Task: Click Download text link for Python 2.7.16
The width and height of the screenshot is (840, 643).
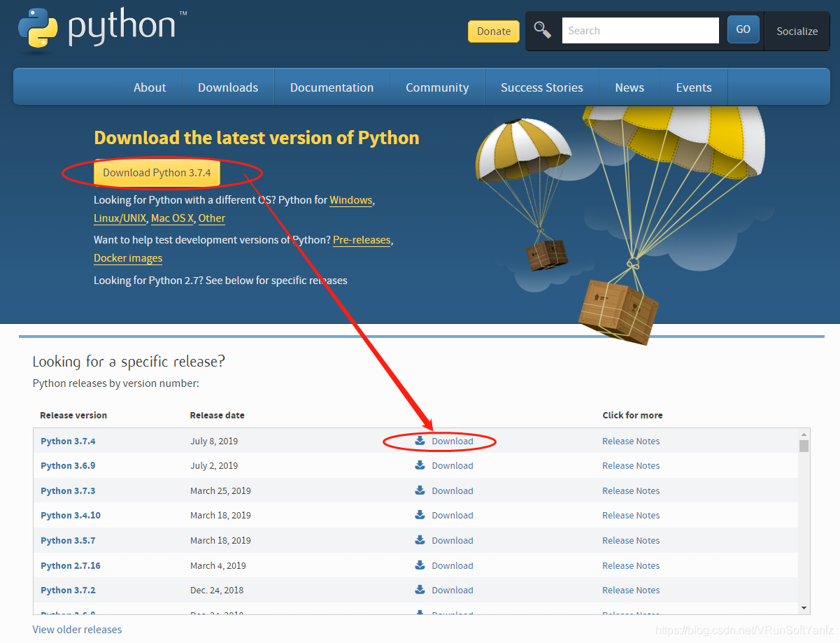Action: coord(453,565)
